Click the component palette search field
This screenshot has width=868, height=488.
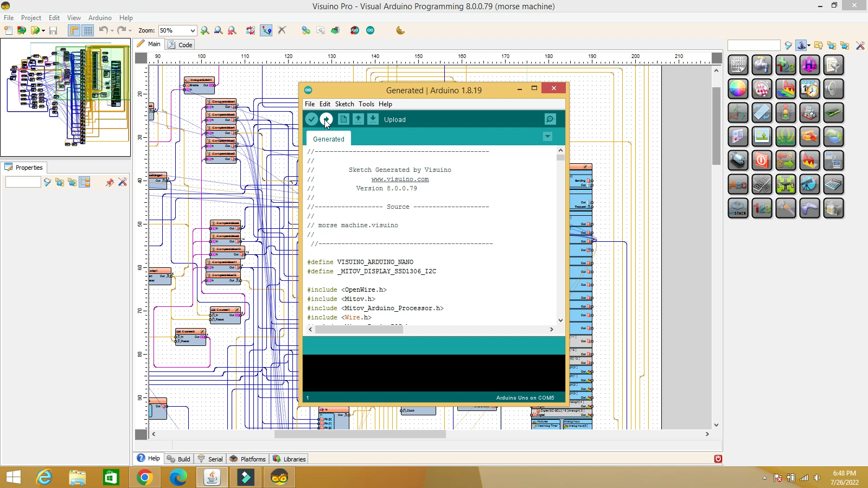[754, 46]
